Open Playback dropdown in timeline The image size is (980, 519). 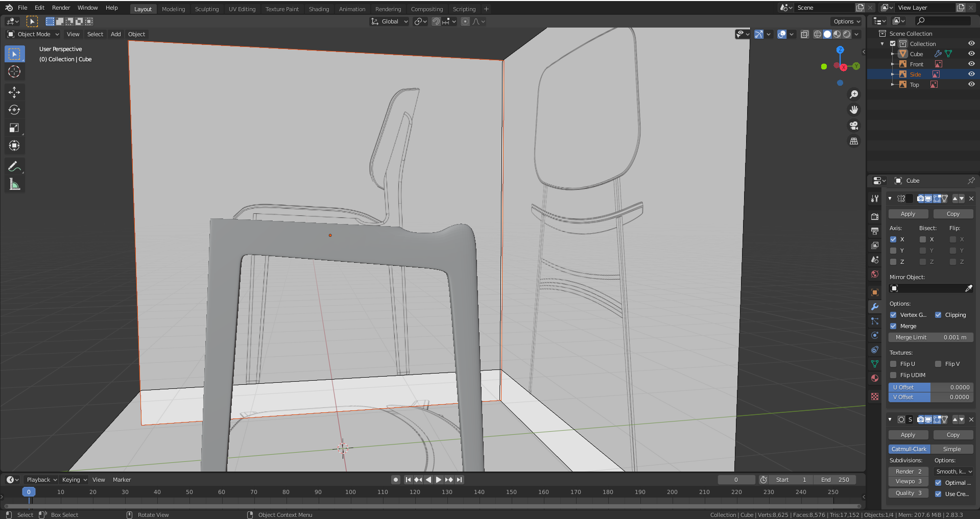[x=41, y=480]
